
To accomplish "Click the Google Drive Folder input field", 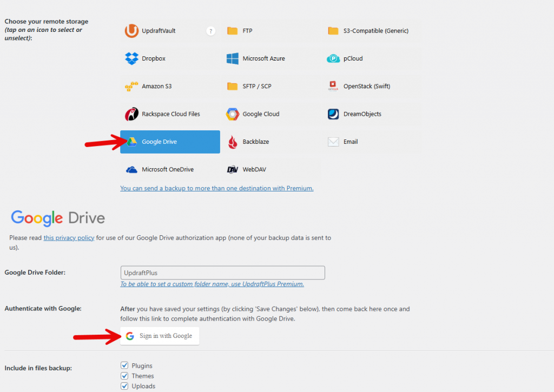I will point(222,273).
